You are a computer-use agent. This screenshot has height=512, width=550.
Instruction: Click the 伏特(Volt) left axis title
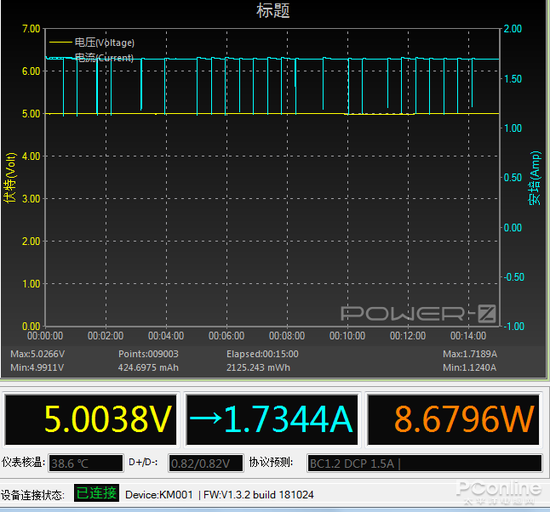(10, 177)
